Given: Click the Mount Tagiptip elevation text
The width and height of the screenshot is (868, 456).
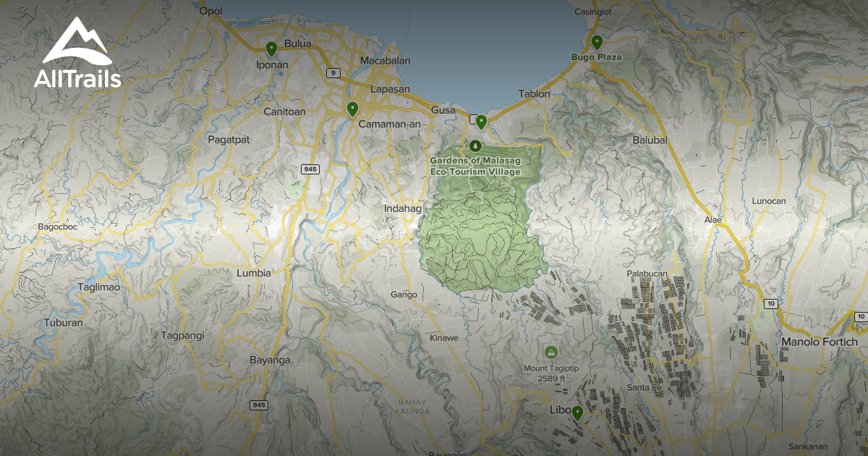Looking at the screenshot, I should 552,378.
